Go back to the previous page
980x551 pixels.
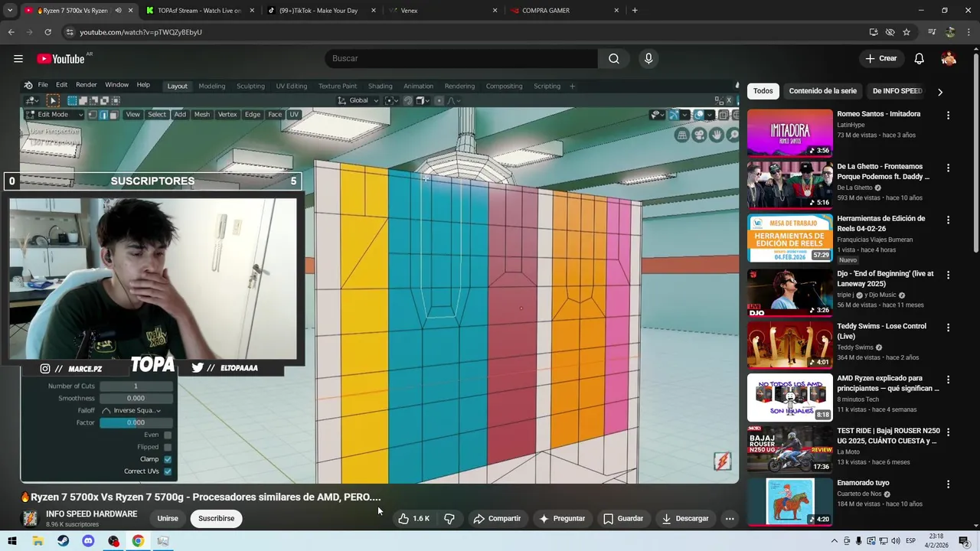(x=11, y=32)
